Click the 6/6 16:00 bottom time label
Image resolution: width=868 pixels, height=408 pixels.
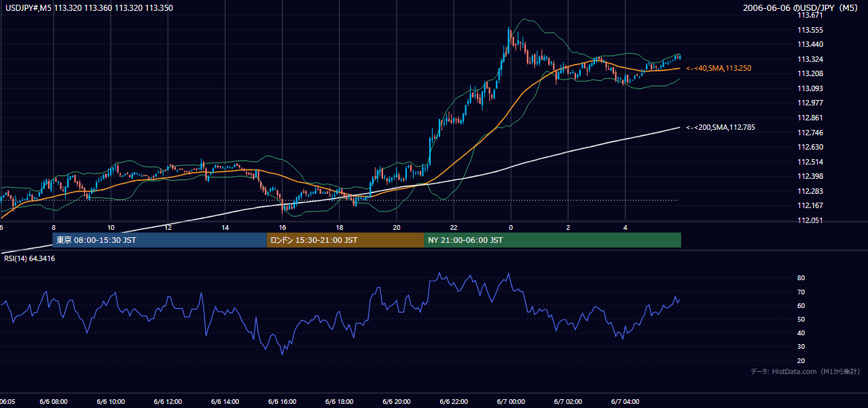[x=282, y=402]
